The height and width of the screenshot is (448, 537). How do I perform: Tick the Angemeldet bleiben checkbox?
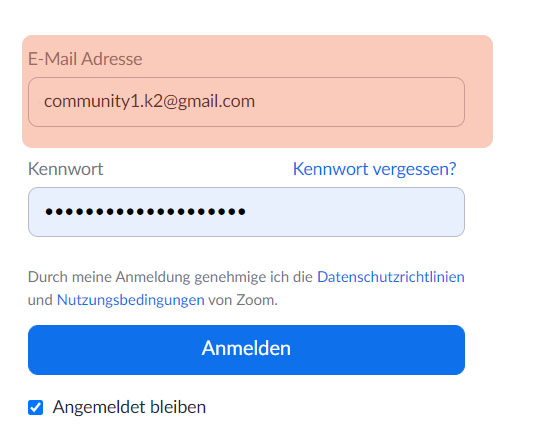point(35,407)
